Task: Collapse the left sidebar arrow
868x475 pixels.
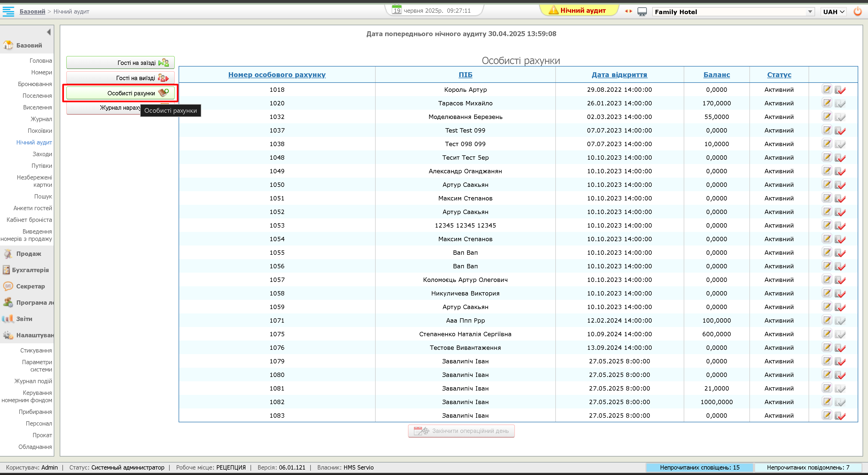Action: point(49,32)
